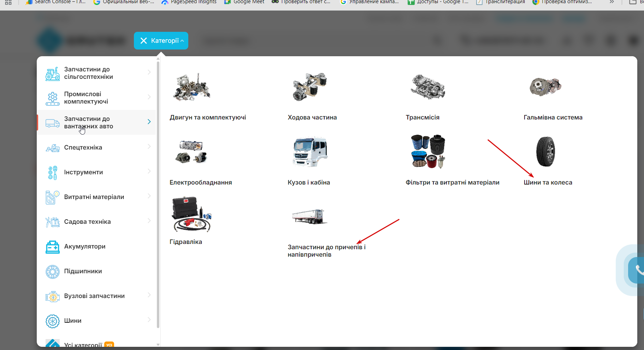Click the tire icon for Шини
This screenshot has height=350, width=644.
[x=53, y=321]
